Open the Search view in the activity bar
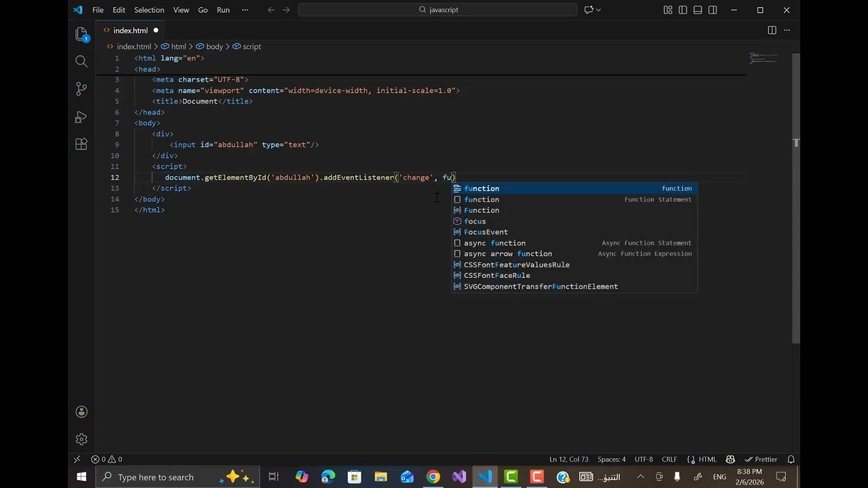Screen dimensions: 868x488 (x=81, y=62)
